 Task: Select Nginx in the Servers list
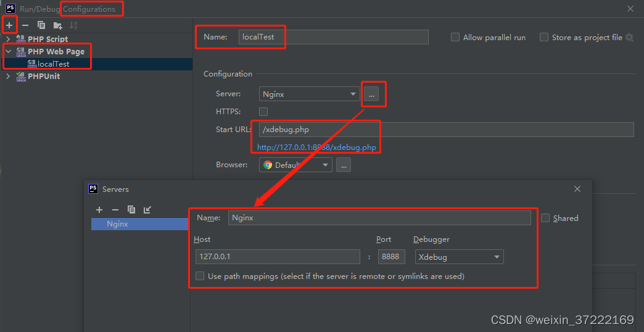(x=140, y=224)
